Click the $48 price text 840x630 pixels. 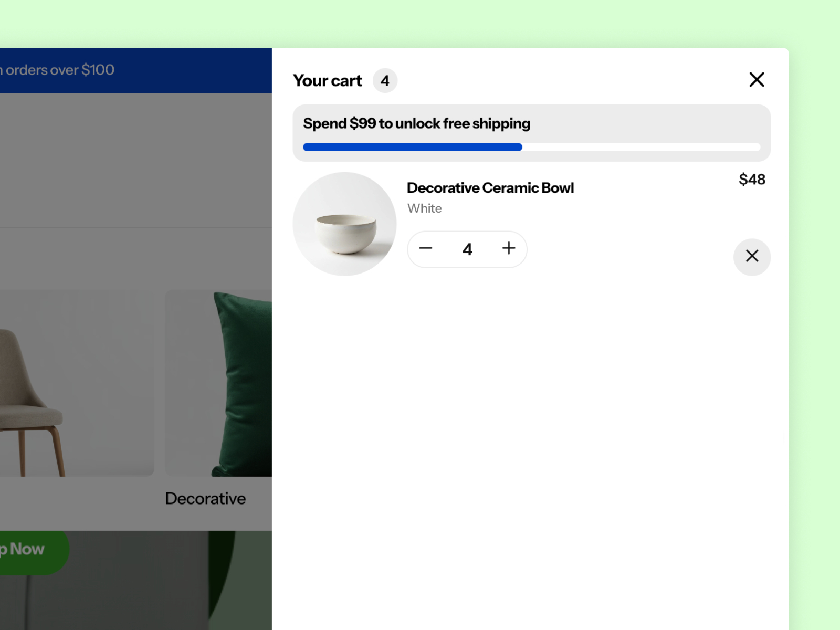pos(752,180)
